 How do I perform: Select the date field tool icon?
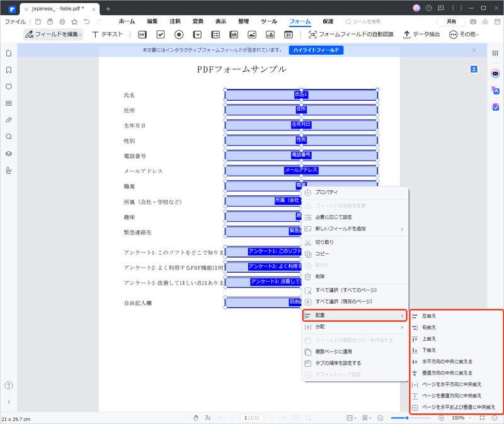click(x=289, y=35)
